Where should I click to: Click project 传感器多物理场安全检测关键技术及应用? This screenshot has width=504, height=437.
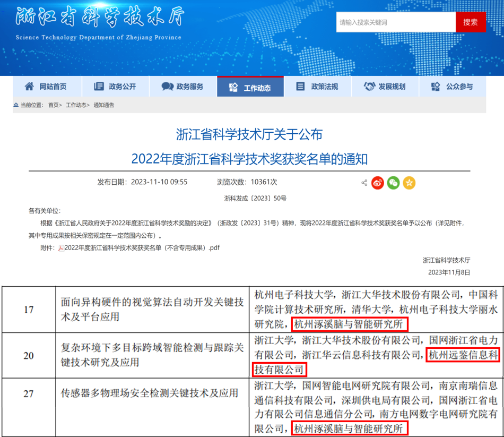[150, 393]
